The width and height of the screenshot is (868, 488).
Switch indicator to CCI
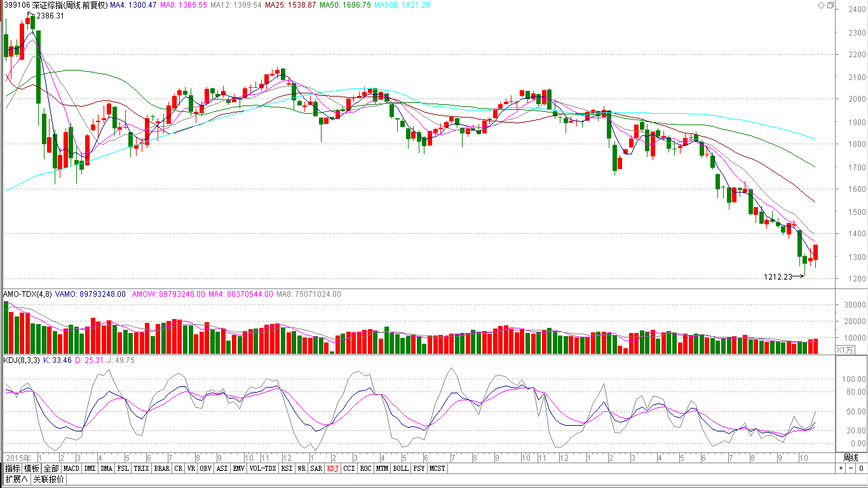tap(349, 468)
